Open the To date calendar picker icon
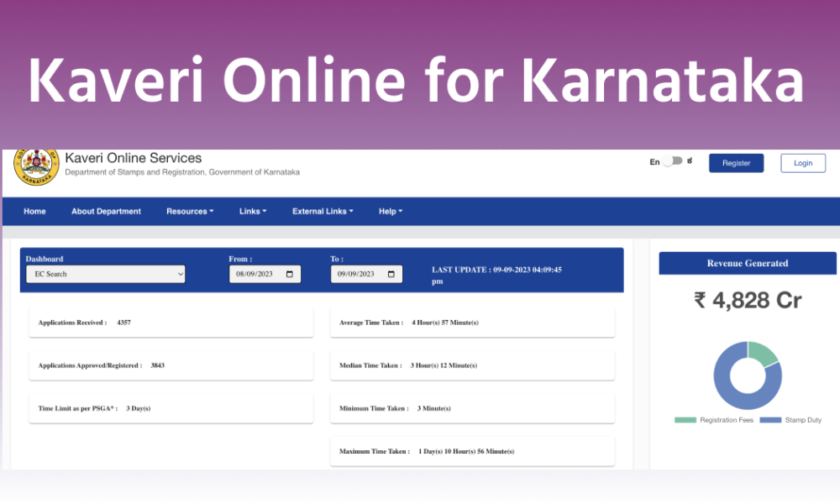 coord(391,274)
